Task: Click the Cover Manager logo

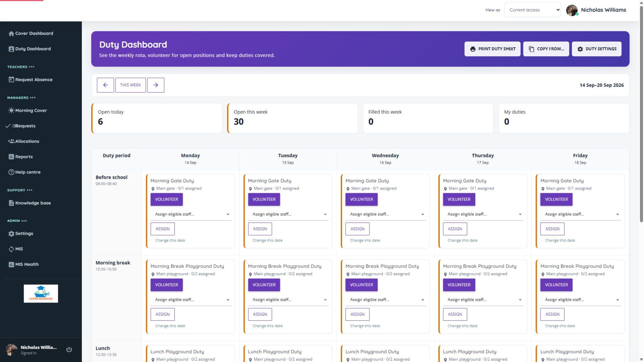Action: click(x=41, y=293)
